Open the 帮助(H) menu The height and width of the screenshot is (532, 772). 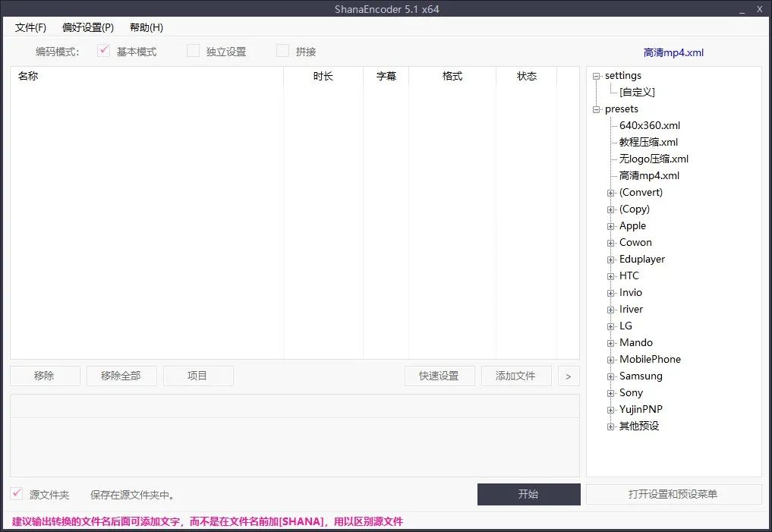click(x=145, y=27)
